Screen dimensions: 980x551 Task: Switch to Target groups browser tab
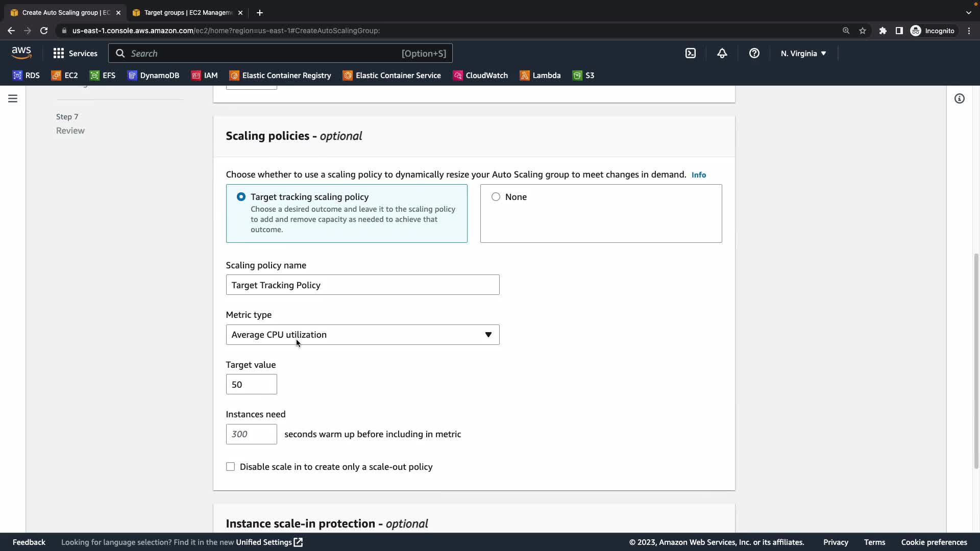187,12
